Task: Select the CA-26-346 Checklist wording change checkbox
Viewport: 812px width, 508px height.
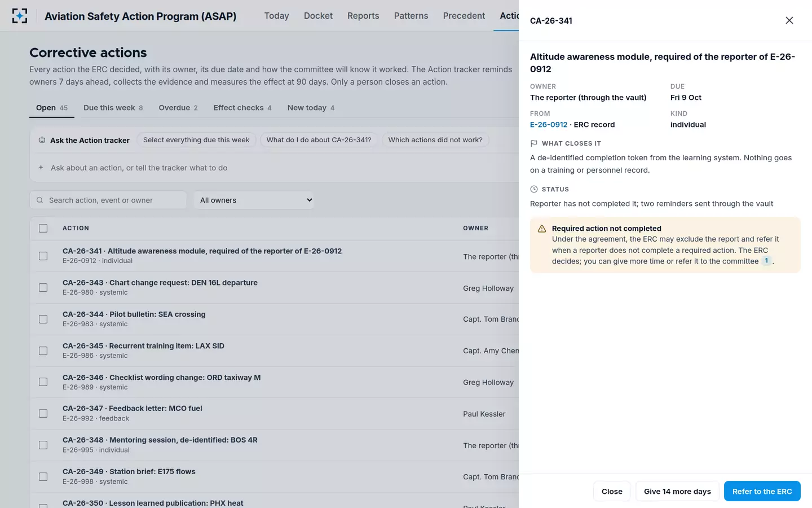Action: pos(43,382)
